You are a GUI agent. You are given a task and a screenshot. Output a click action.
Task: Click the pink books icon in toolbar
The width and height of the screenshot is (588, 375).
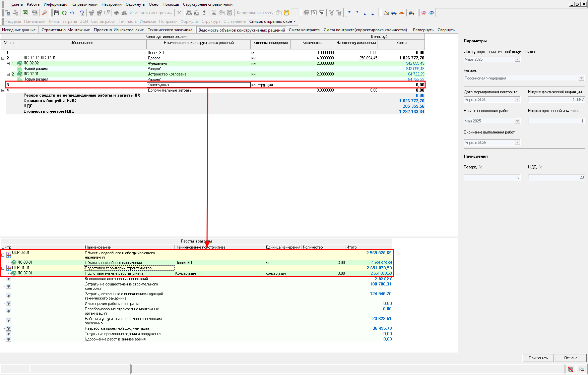click(x=423, y=13)
